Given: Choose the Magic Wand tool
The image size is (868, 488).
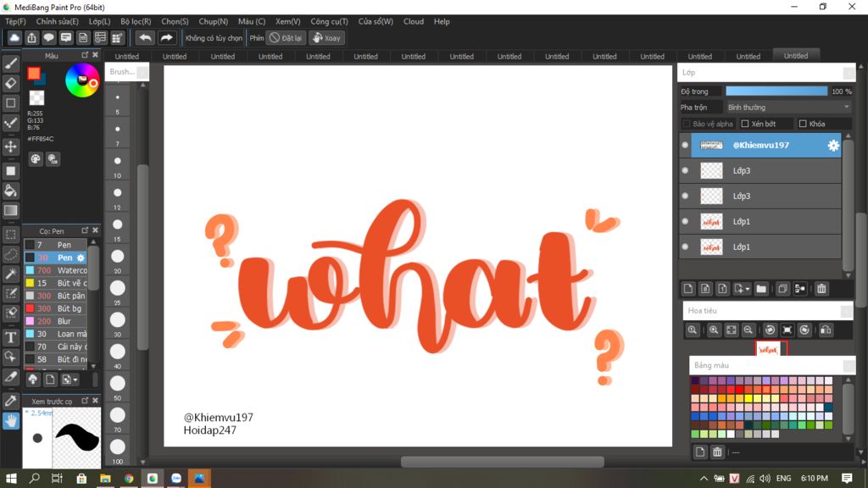Looking at the screenshot, I should [x=10, y=274].
